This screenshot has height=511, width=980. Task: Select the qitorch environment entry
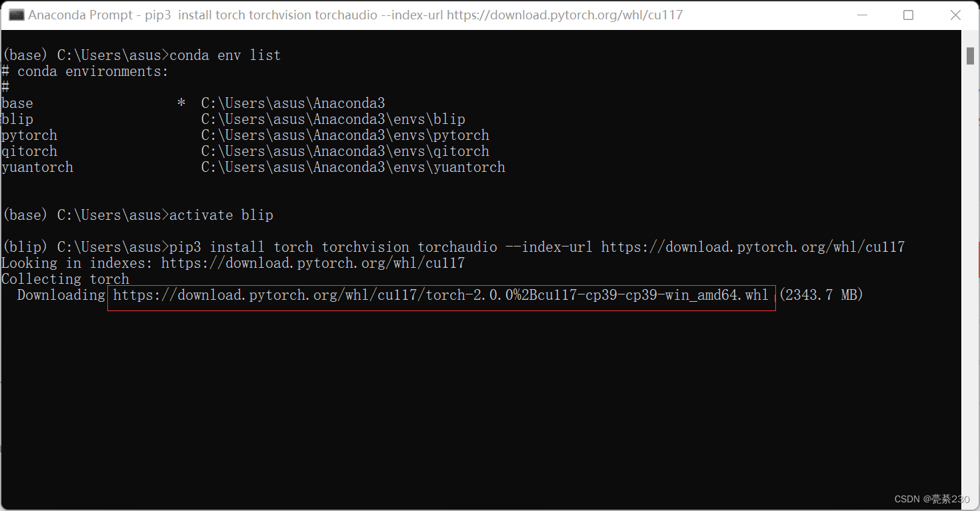pos(29,151)
